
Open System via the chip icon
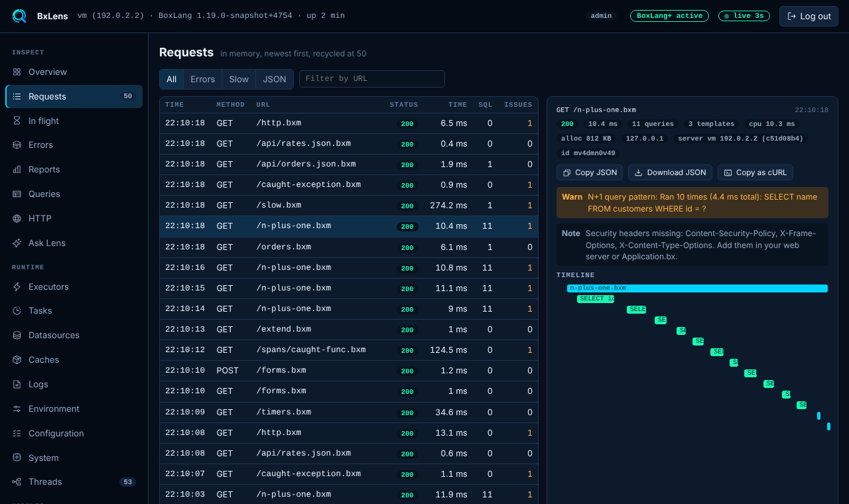pyautogui.click(x=17, y=458)
